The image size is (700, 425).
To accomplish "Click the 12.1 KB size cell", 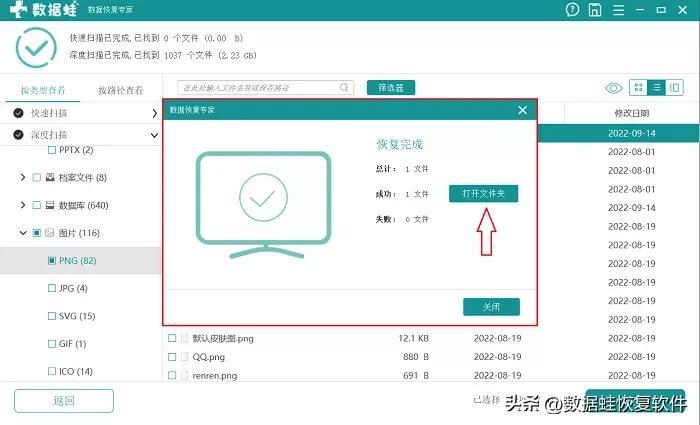I will click(413, 338).
